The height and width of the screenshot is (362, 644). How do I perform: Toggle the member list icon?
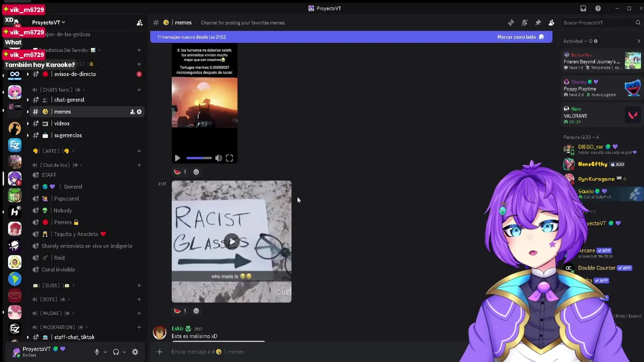coord(551,23)
